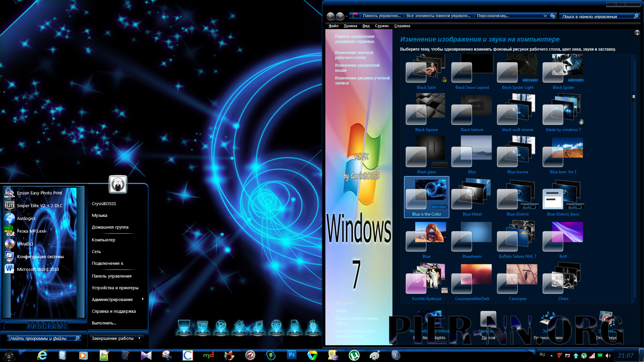Select the Black Satin theme

[426, 72]
